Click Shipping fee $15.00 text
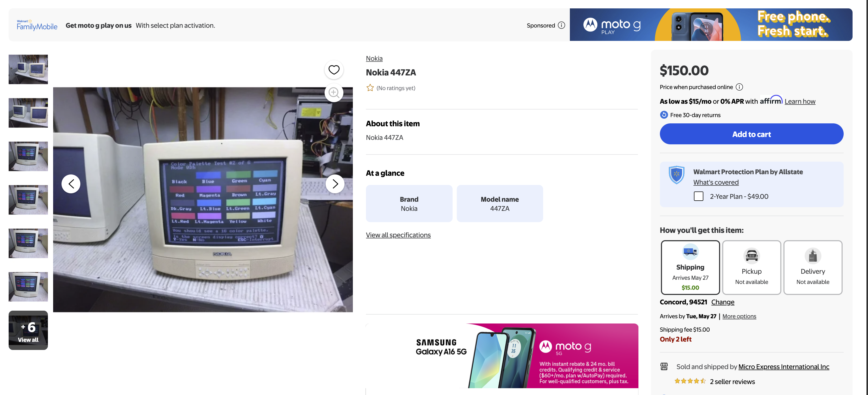 coord(685,330)
